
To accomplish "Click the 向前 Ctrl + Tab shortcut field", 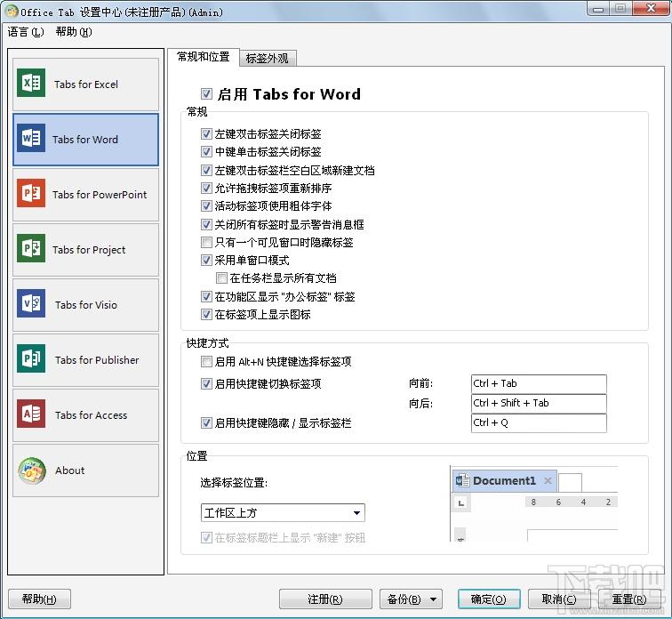I will tap(539, 383).
